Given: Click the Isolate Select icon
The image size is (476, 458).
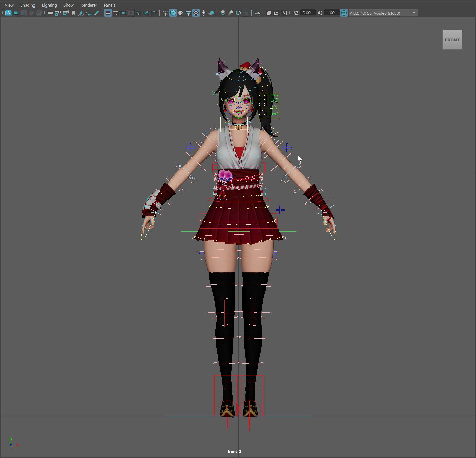Looking at the screenshot, I should click(257, 13).
